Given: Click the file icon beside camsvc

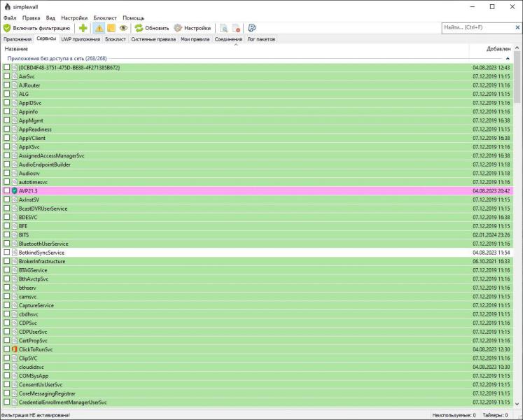Looking at the screenshot, I should tap(15, 297).
